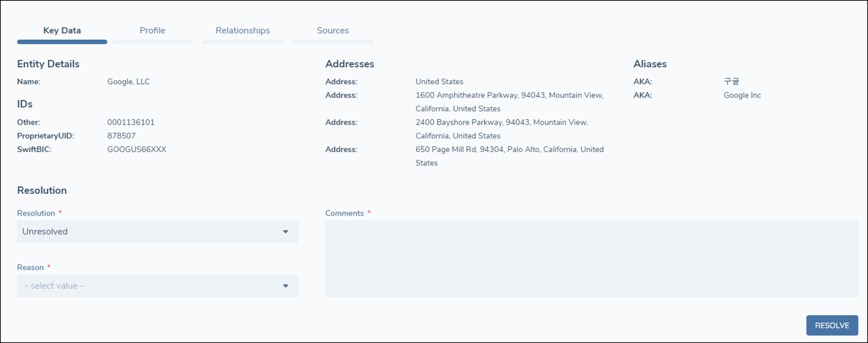
Task: Click inside the Comments text area
Action: coord(591,259)
